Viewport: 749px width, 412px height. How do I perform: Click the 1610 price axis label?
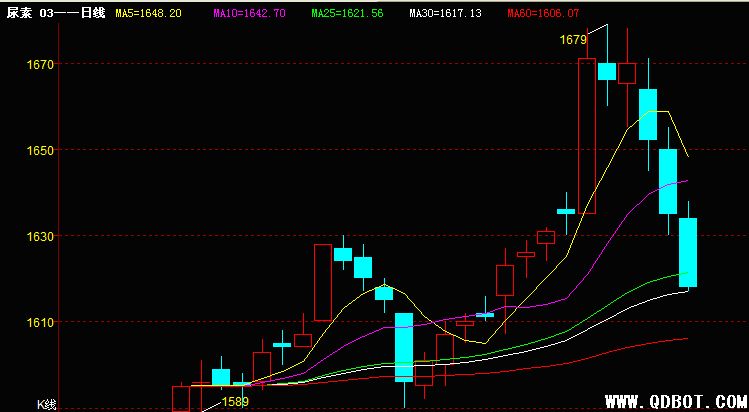(39, 322)
